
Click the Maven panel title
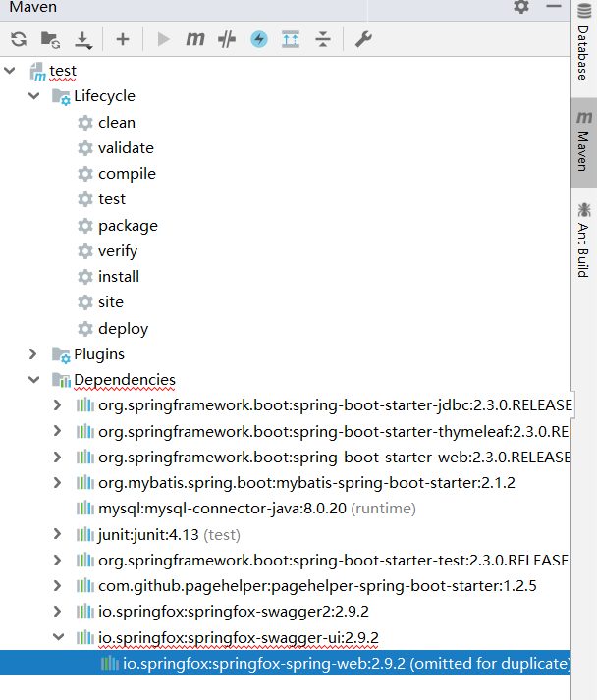33,7
